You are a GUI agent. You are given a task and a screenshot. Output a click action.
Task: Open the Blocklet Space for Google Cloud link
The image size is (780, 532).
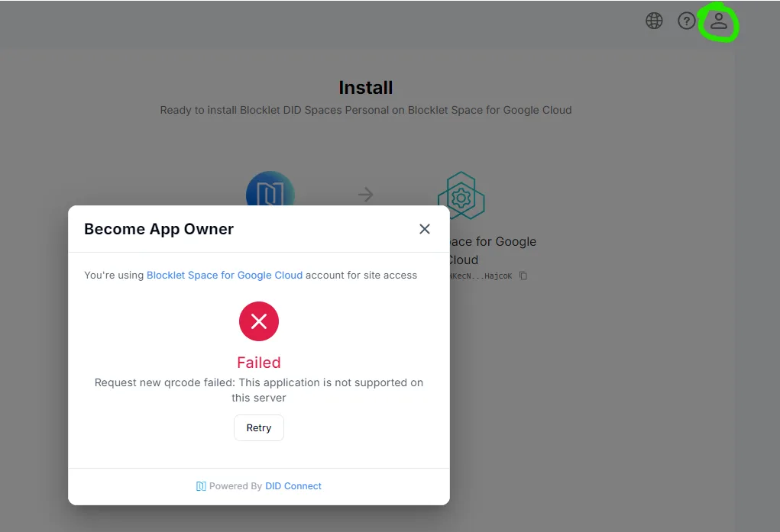click(x=225, y=275)
